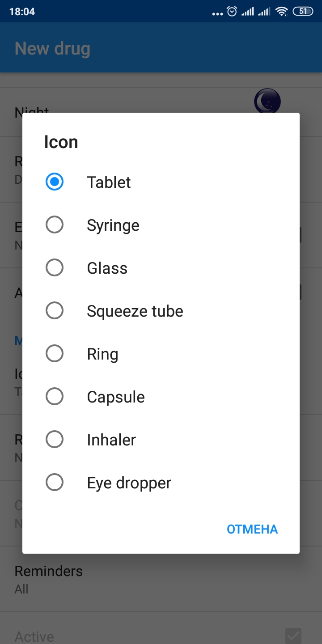Choose the Syringe radio option
The height and width of the screenshot is (644, 322).
pyautogui.click(x=55, y=225)
